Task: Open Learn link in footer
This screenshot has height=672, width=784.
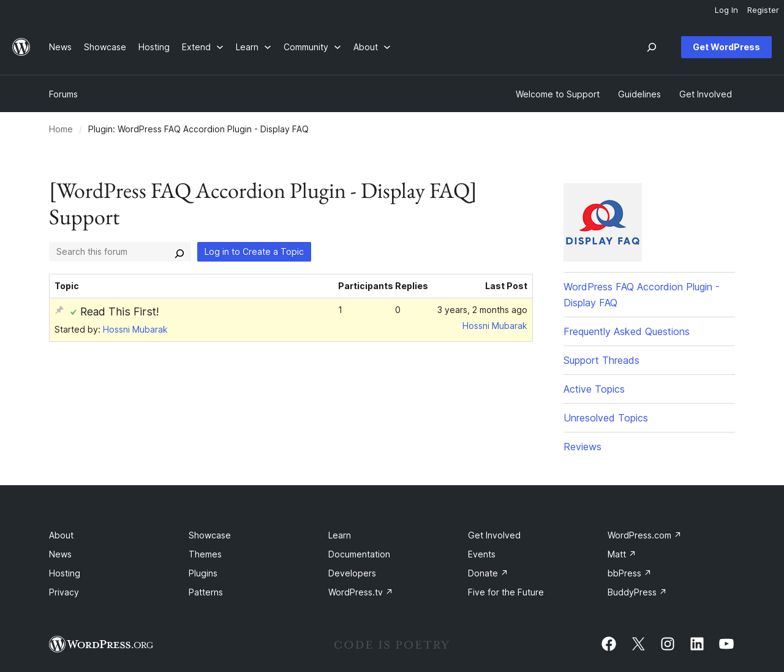Action: pyautogui.click(x=339, y=535)
